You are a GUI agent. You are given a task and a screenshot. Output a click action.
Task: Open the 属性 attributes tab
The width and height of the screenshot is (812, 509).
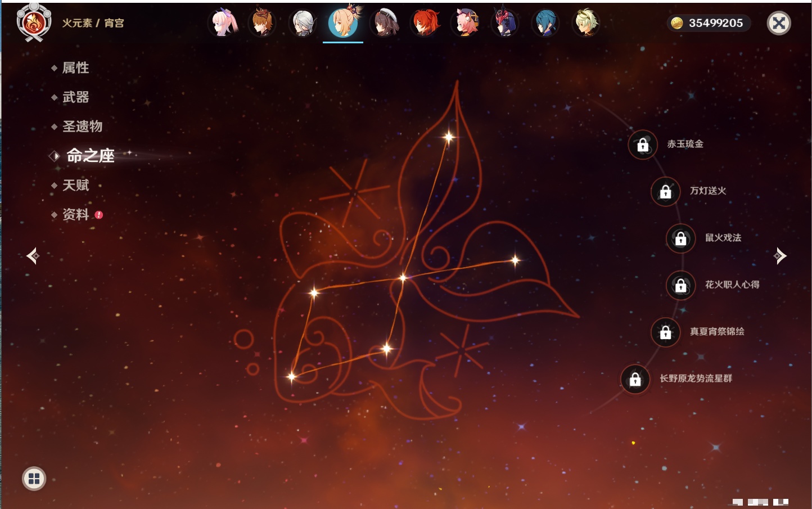[75, 68]
